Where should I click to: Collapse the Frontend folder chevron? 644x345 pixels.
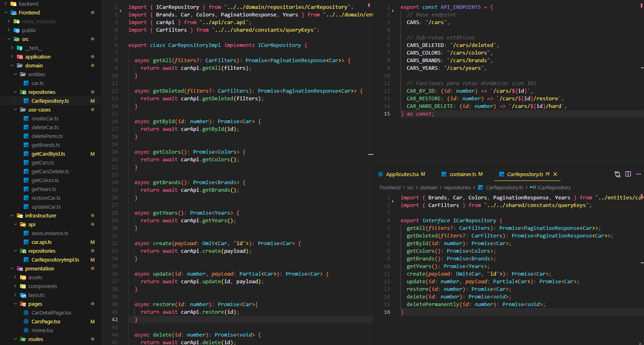click(6, 12)
